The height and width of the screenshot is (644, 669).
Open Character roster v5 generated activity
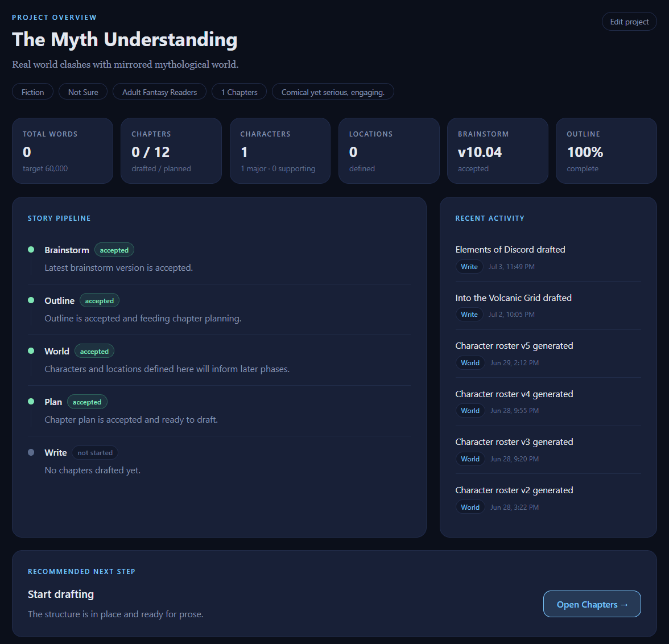tap(514, 345)
